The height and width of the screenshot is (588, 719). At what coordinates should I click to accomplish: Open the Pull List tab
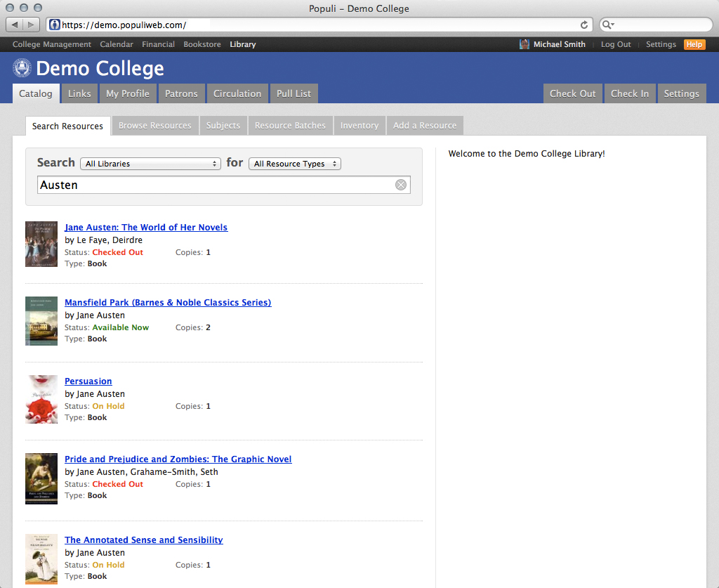pos(294,93)
